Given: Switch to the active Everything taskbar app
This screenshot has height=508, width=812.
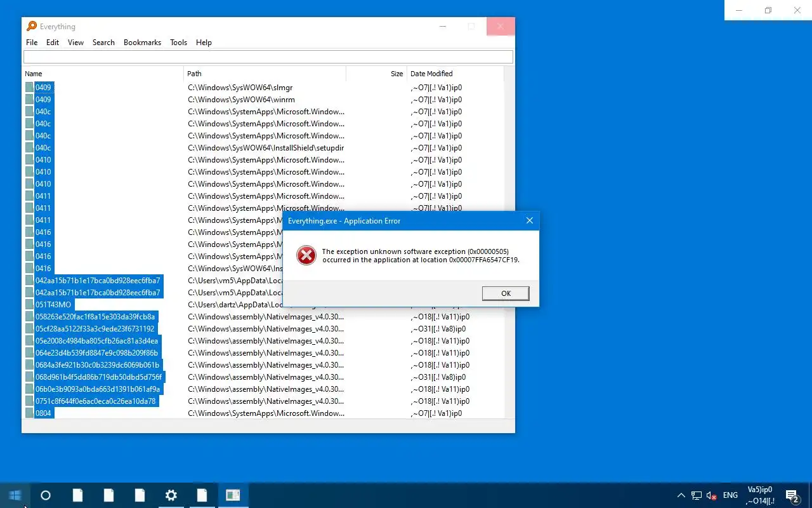Looking at the screenshot, I should point(233,495).
